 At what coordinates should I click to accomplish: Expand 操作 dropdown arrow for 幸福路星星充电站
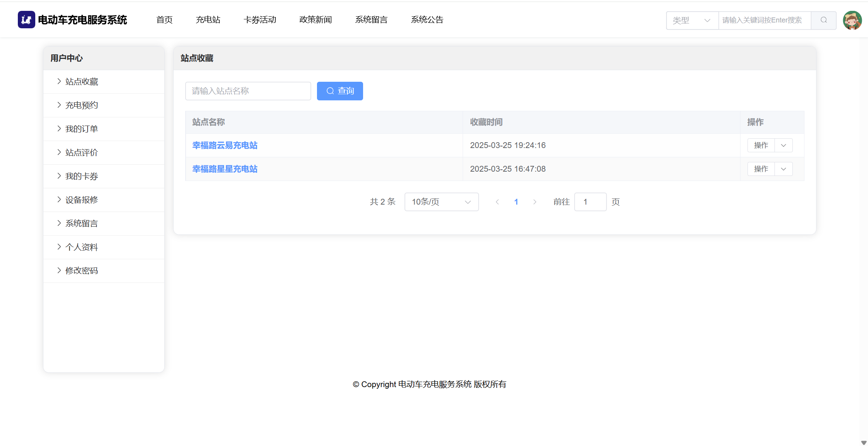click(x=784, y=169)
